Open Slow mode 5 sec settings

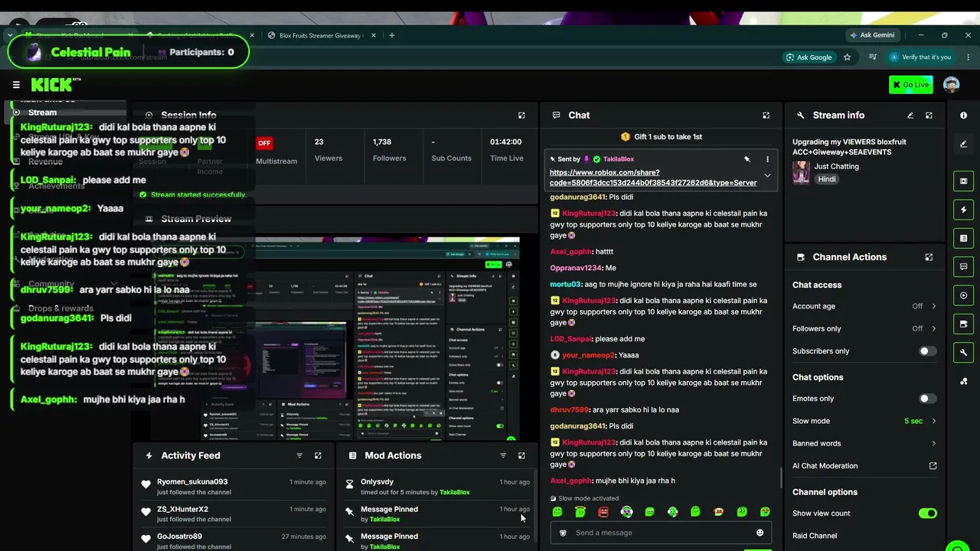(864, 421)
